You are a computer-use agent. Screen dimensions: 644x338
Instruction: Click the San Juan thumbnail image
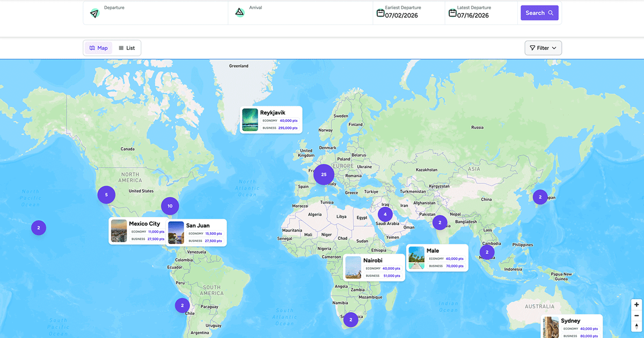176,233
